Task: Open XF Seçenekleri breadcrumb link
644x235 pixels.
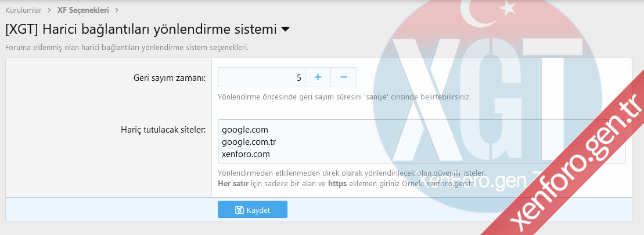Action: [83, 10]
